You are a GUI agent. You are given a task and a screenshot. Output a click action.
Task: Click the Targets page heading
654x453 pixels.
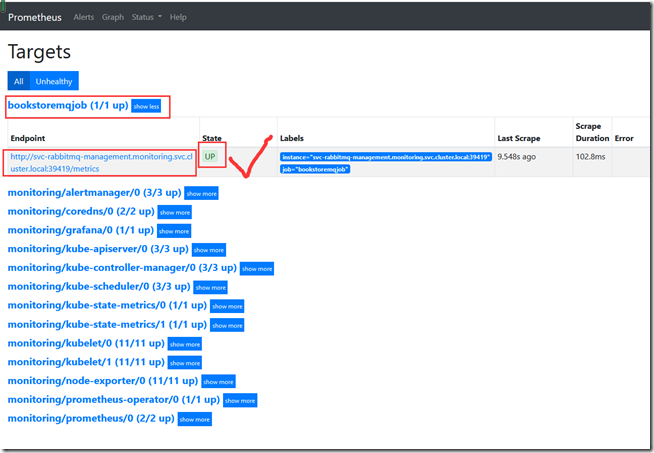coord(39,52)
